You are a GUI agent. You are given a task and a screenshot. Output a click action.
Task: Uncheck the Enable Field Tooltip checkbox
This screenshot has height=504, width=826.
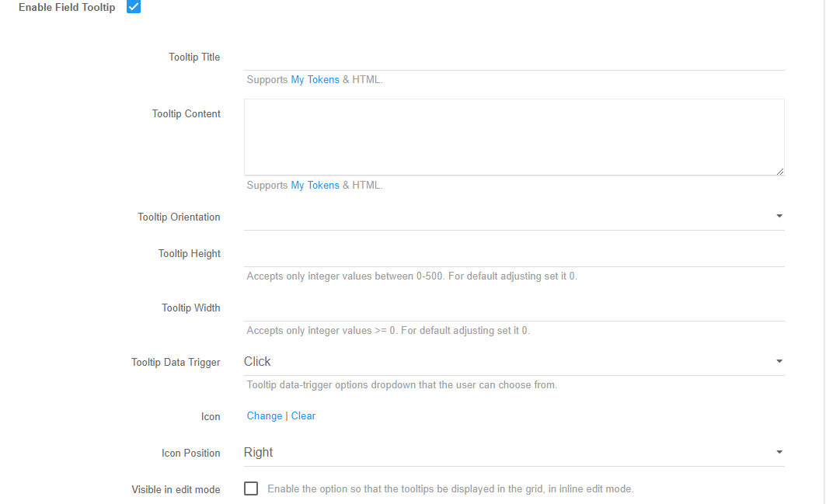click(x=134, y=7)
